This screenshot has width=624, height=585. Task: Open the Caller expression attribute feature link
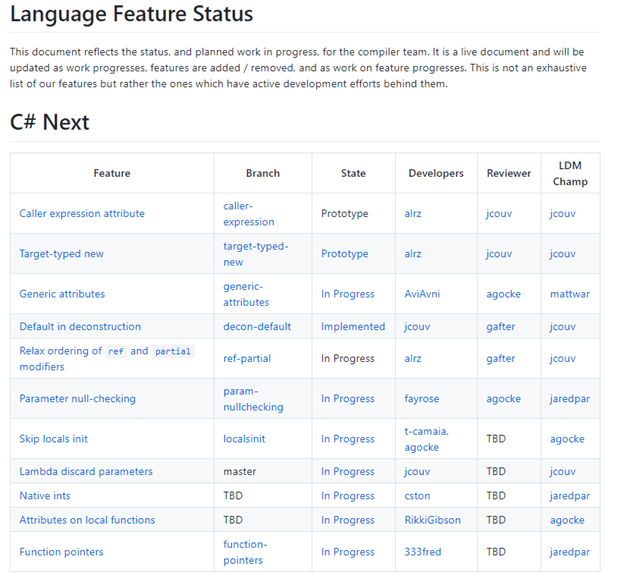pyautogui.click(x=82, y=213)
